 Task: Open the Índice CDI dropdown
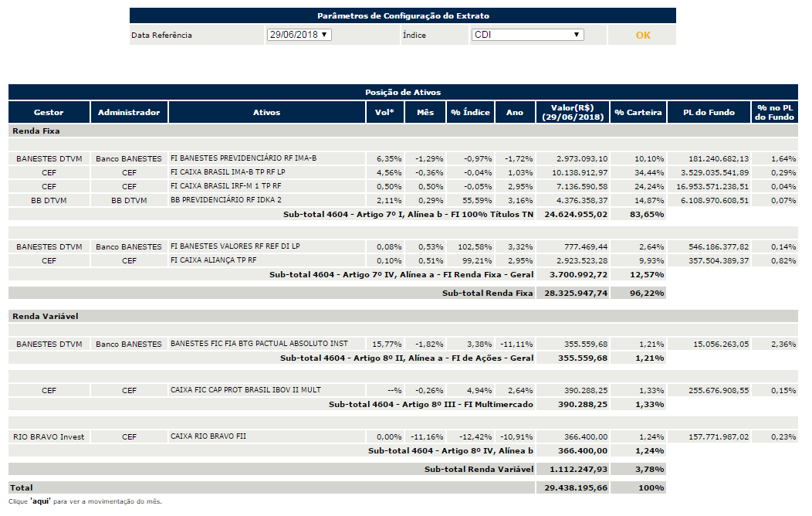(x=527, y=35)
